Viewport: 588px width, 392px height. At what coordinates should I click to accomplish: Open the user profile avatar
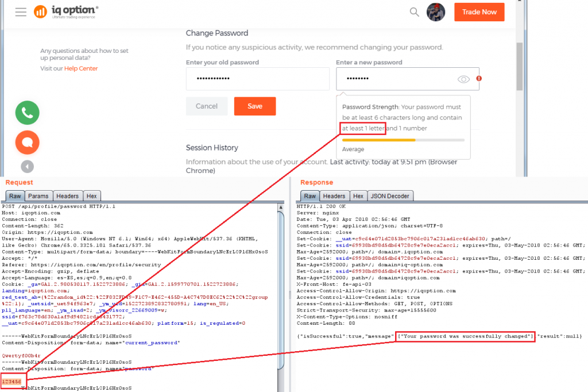[436, 12]
